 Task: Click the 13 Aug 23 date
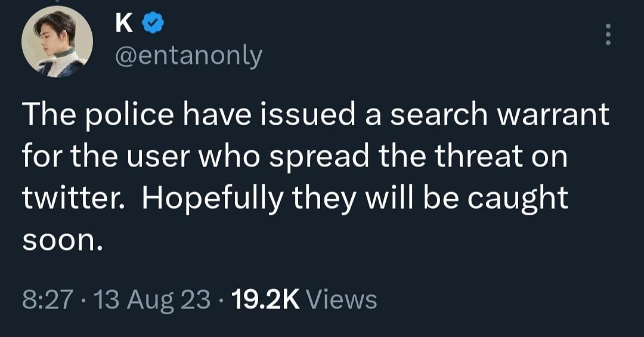point(153,301)
